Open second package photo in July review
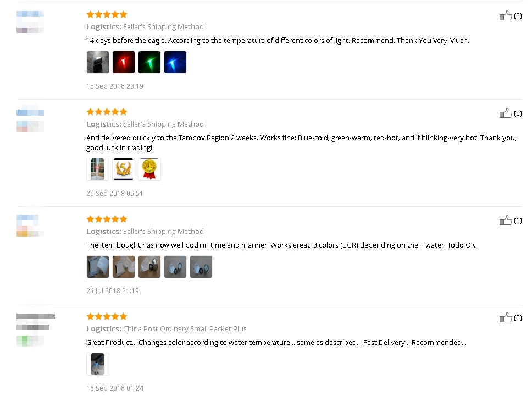The height and width of the screenshot is (395, 532). pyautogui.click(x=124, y=267)
